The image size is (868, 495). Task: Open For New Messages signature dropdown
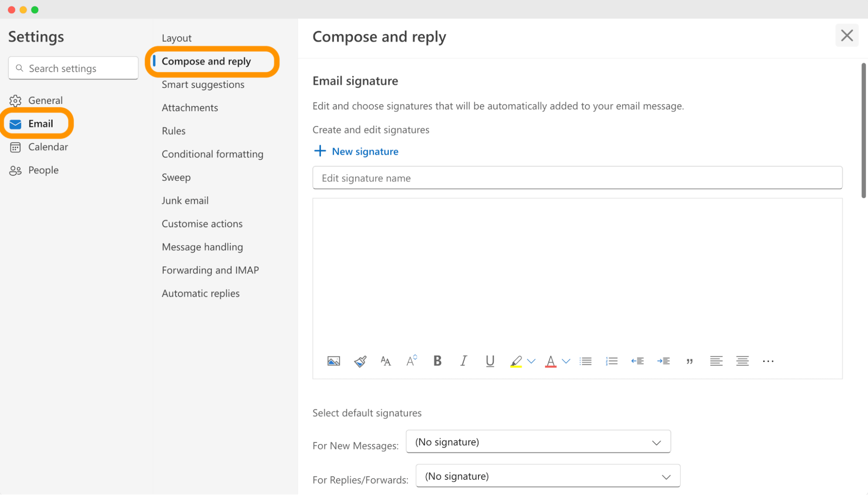[x=538, y=442]
